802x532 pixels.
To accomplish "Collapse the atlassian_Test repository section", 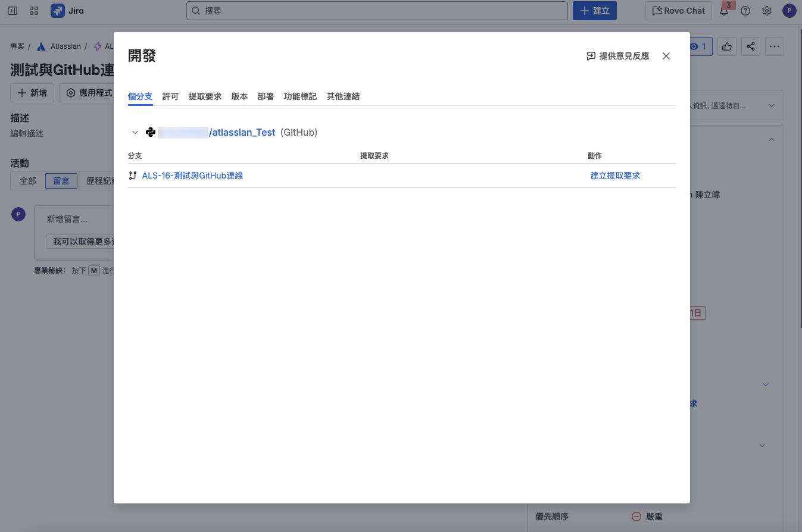I will pos(135,132).
